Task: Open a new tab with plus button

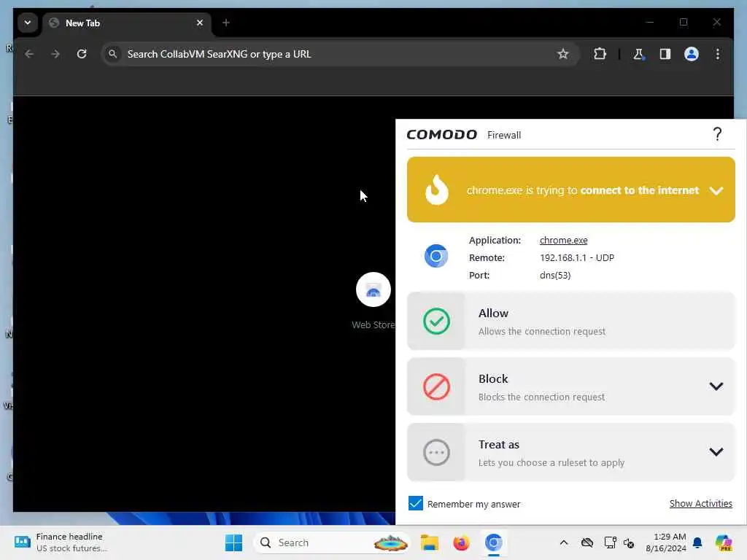Action: [x=226, y=23]
